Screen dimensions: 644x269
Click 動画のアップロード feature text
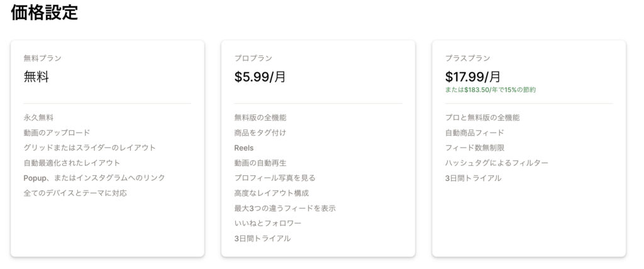[57, 133]
